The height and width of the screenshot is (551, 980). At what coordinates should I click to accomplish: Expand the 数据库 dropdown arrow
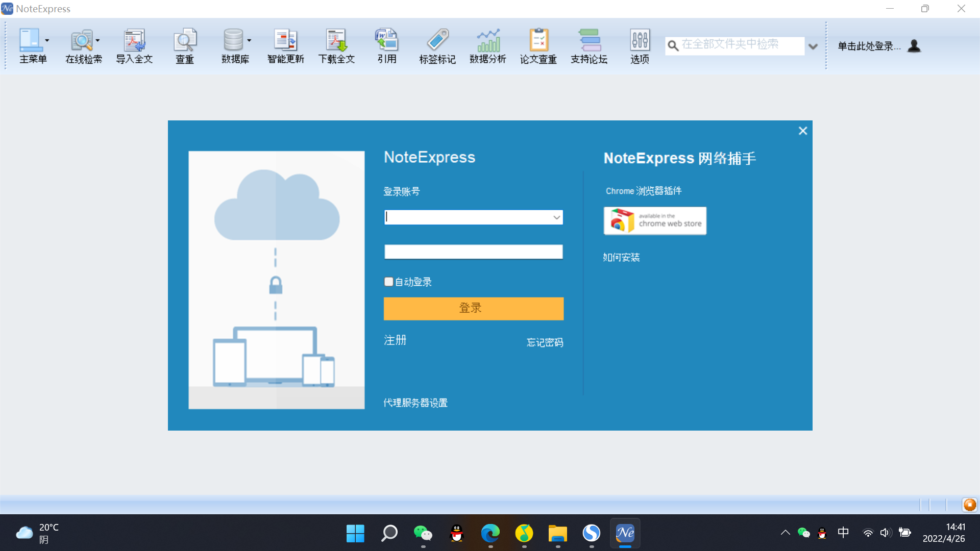[x=249, y=40]
